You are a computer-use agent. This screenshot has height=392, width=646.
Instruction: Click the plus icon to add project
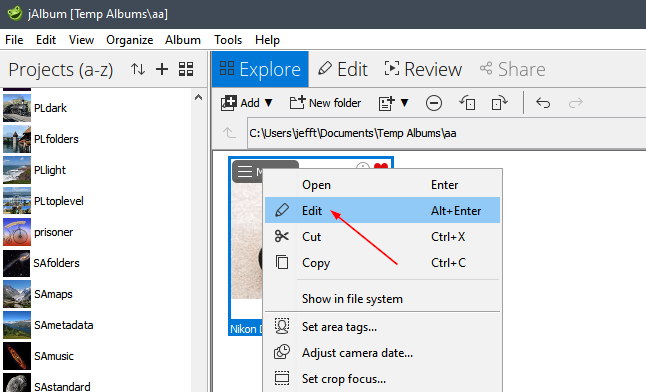(x=162, y=69)
